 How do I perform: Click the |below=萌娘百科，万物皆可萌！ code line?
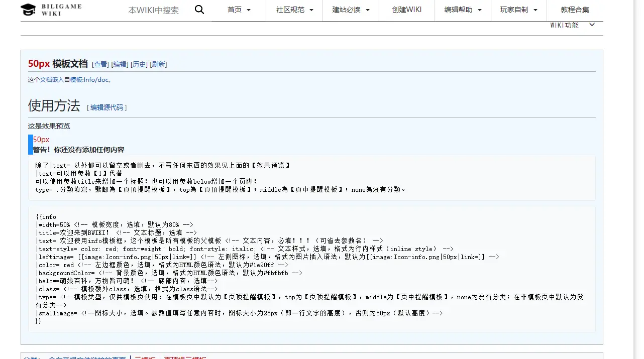[x=127, y=281]
